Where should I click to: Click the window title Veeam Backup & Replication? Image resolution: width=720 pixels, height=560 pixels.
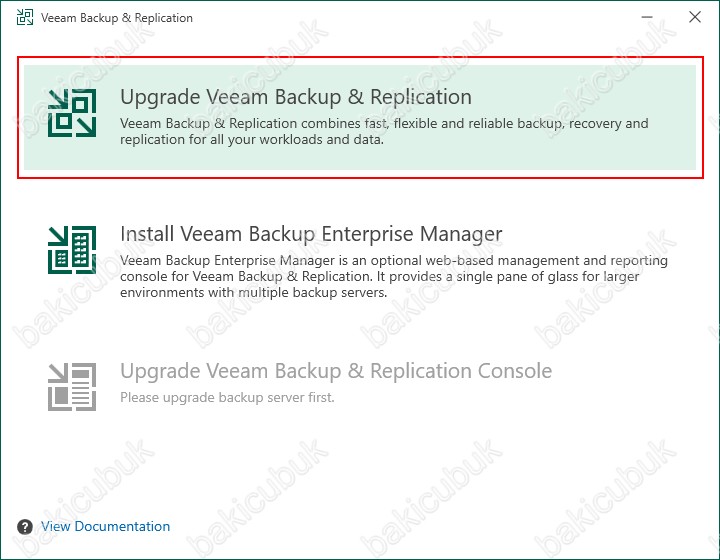(x=117, y=18)
